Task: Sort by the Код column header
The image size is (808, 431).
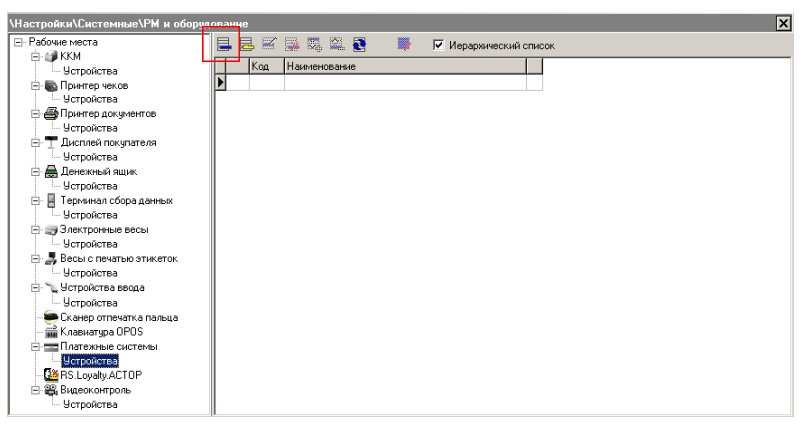Action: tap(267, 66)
